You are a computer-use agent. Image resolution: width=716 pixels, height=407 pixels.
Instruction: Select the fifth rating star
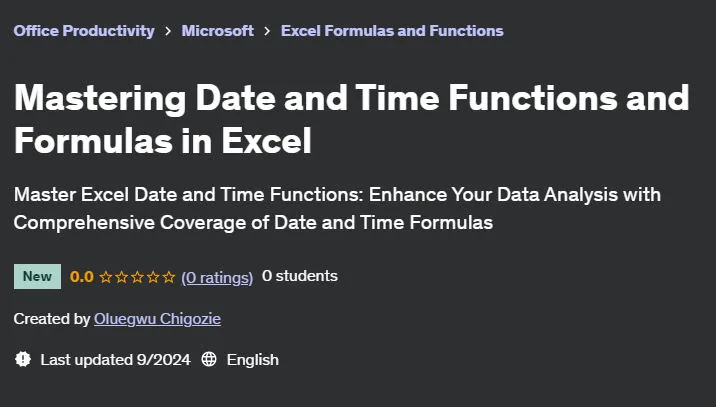[x=169, y=277]
